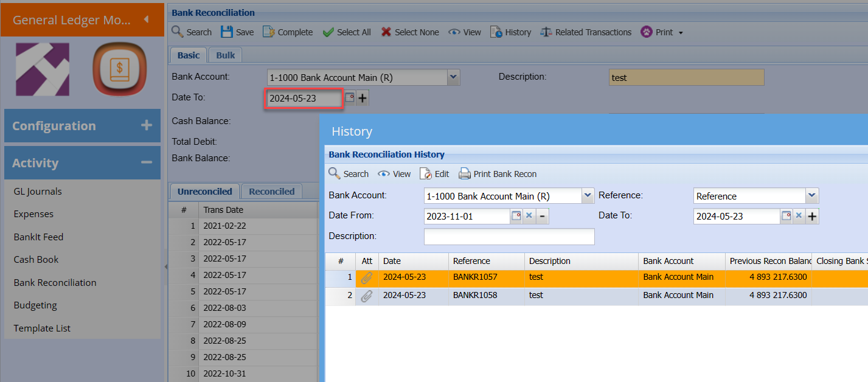Click the Select None red cross
The image size is (868, 382).
click(386, 32)
